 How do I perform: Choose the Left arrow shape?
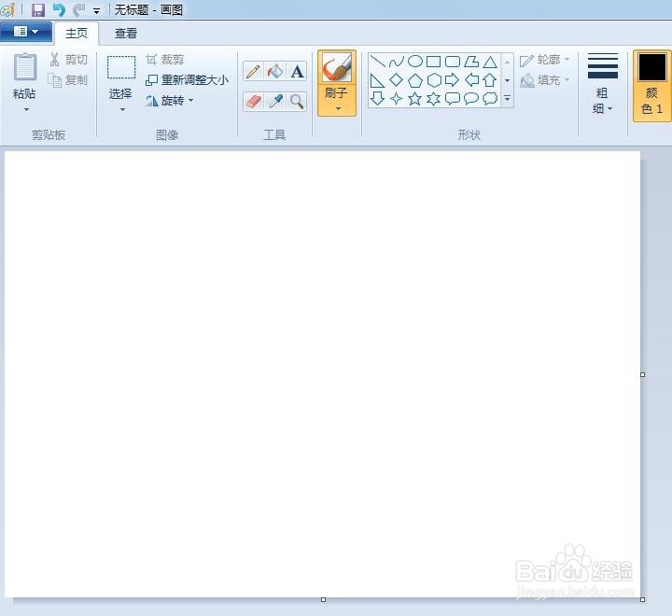tap(471, 80)
